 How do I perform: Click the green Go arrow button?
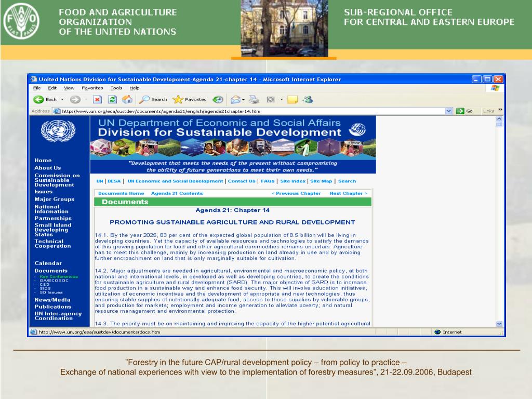[x=460, y=111]
